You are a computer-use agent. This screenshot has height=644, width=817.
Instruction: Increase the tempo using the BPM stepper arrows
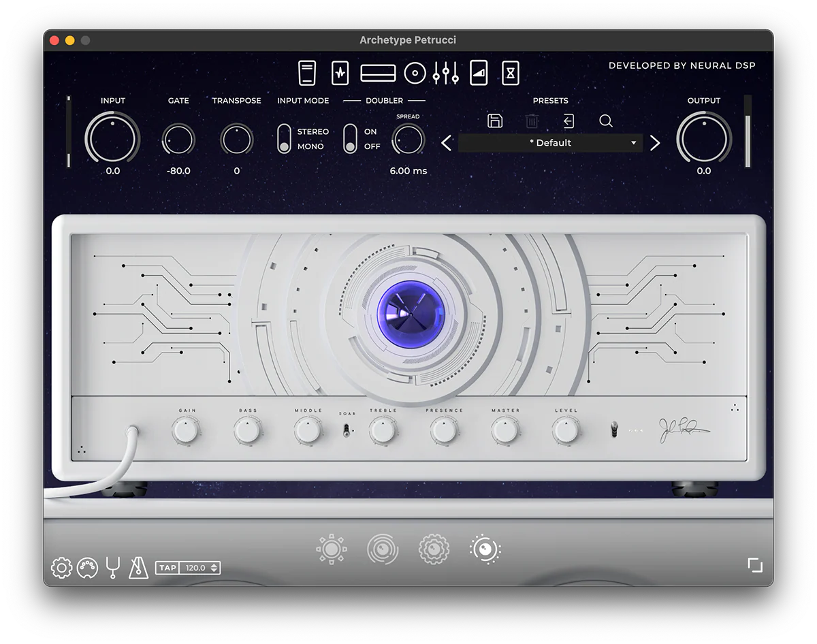coord(214,564)
